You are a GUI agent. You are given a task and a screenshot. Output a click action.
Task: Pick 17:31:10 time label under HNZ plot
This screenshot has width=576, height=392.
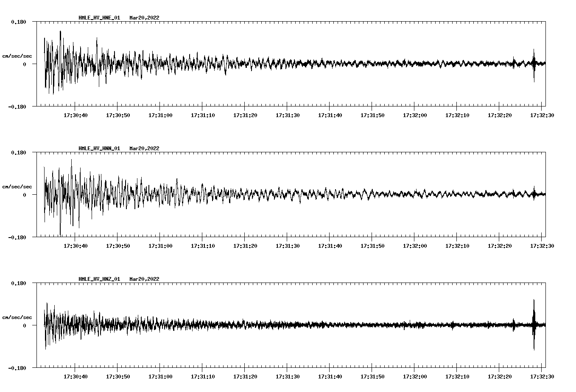(x=203, y=376)
